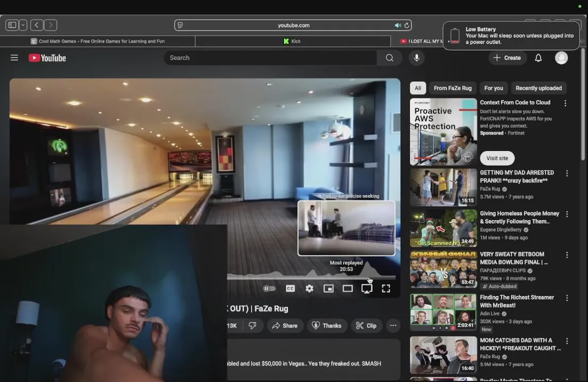
Task: Open options for VERY SWEATY BETBOOM video
Action: 567,255
